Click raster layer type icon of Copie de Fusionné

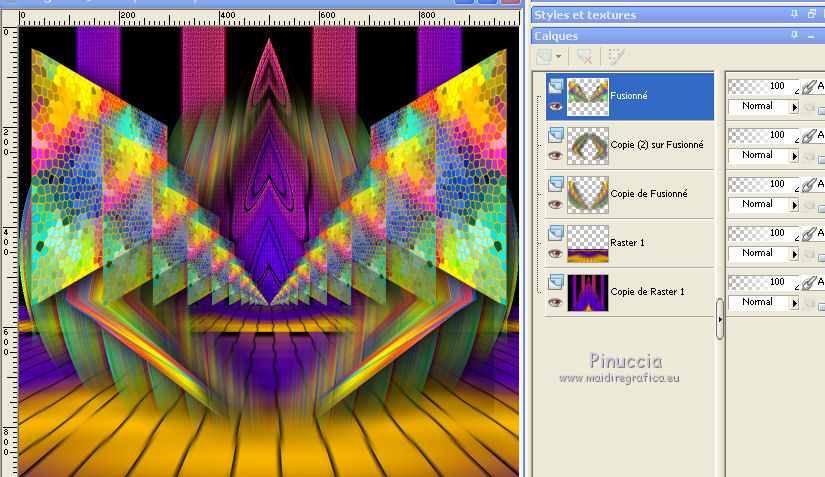point(556,184)
